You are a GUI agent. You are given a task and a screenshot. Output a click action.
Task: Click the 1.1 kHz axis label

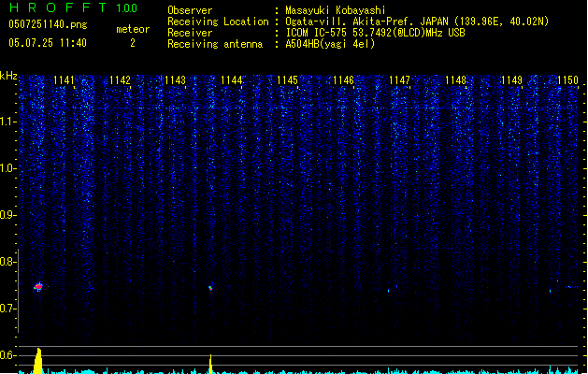pos(8,122)
